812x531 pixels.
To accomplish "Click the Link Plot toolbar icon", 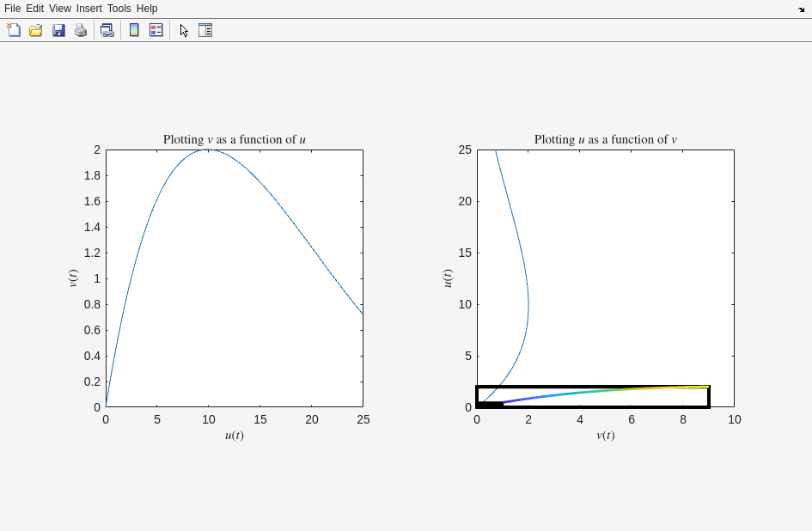I will pos(107,30).
